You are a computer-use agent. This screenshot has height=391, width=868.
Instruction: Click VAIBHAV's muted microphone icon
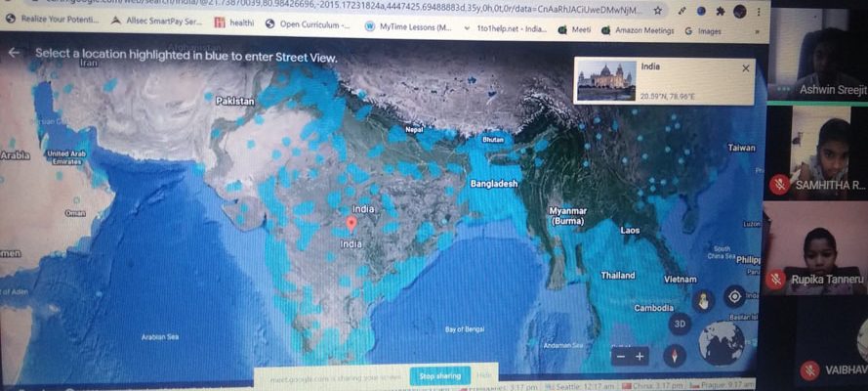(x=809, y=369)
